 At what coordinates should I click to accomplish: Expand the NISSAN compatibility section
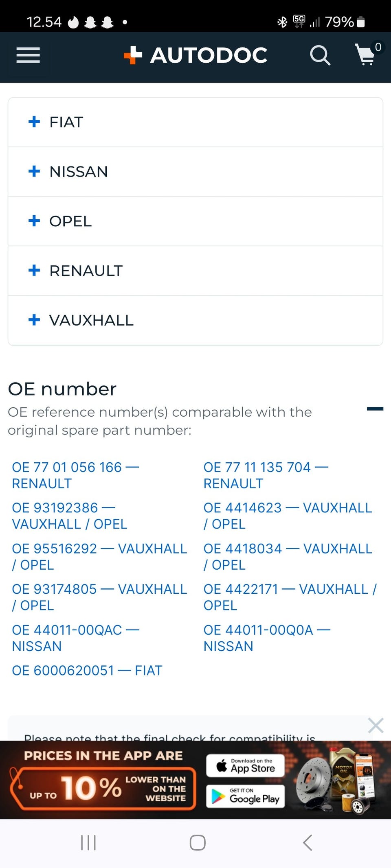195,172
